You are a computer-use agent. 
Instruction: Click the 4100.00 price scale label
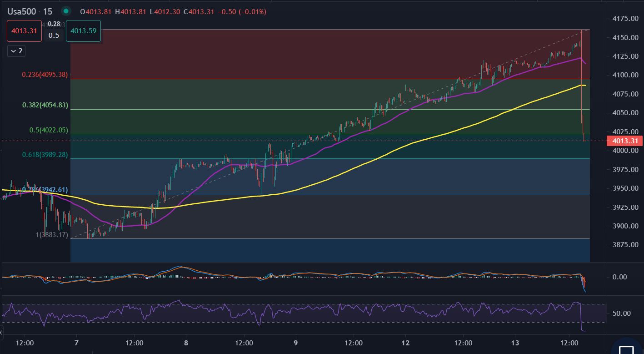[625, 75]
